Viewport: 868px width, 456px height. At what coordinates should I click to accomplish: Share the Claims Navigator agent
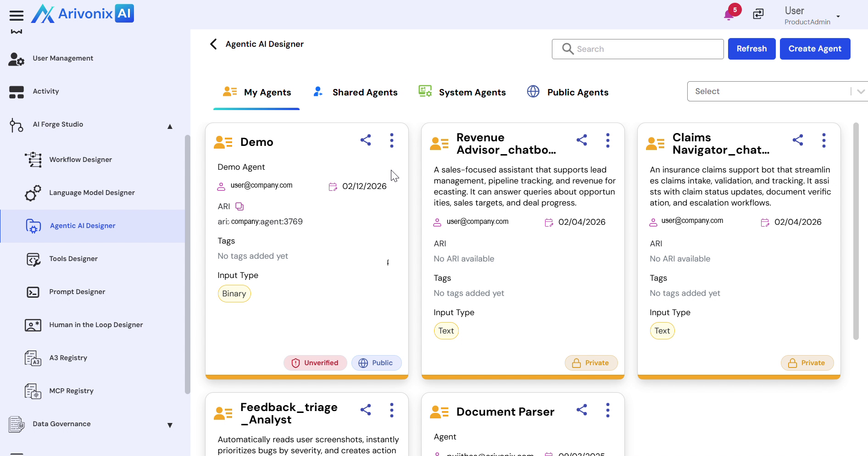pyautogui.click(x=798, y=140)
